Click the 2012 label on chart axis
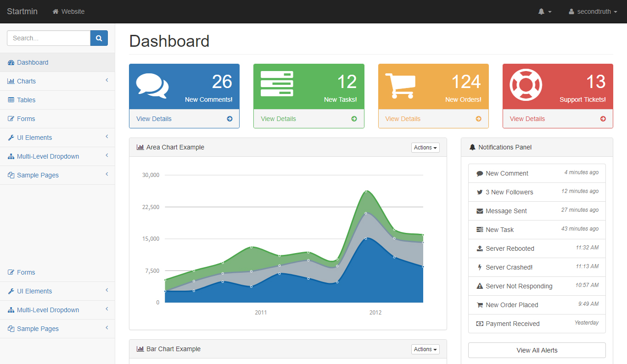Image resolution: width=627 pixels, height=364 pixels. (375, 313)
